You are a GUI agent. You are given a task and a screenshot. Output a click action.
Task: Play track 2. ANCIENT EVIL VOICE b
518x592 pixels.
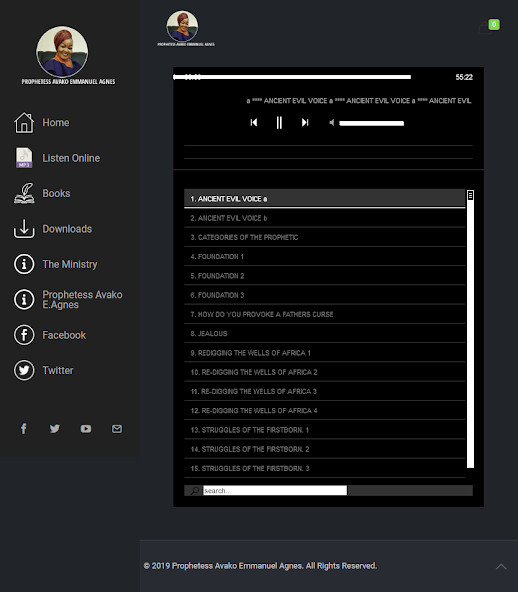click(325, 218)
